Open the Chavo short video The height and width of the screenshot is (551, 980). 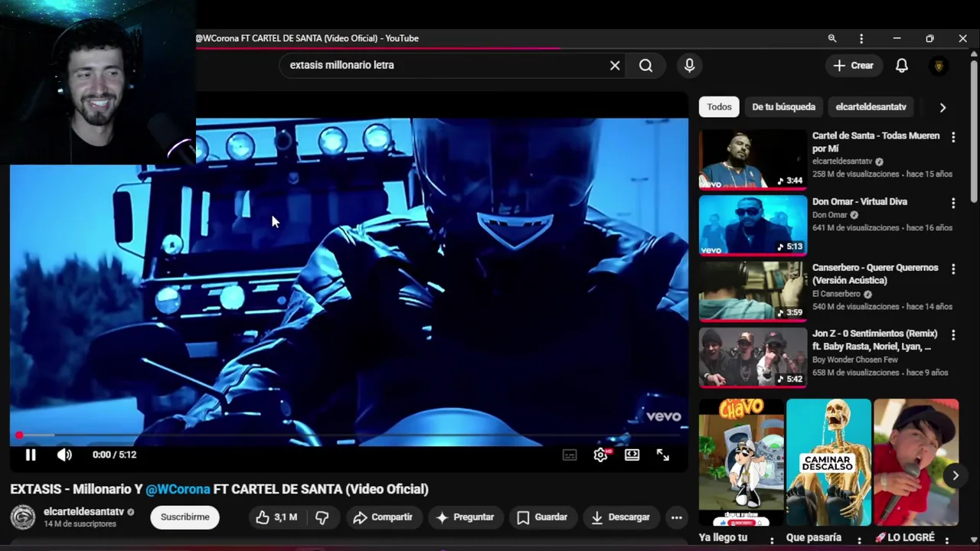[741, 462]
